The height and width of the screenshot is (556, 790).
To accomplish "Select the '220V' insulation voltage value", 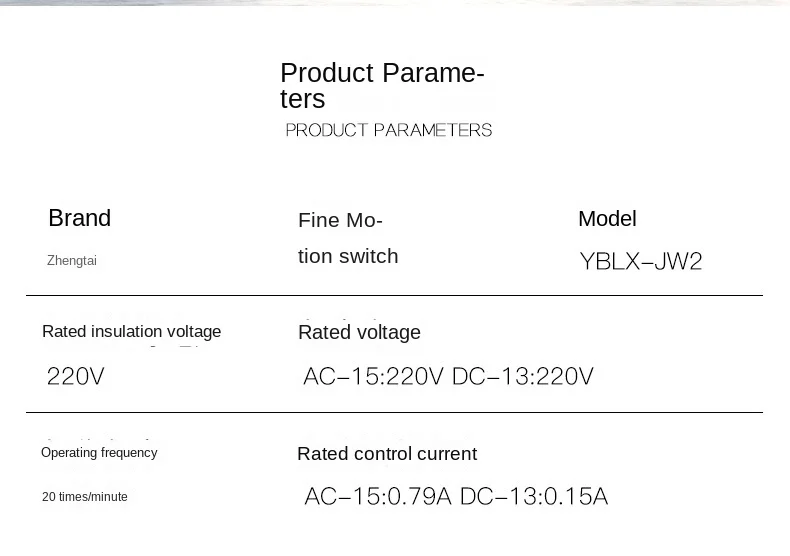I will coord(76,376).
